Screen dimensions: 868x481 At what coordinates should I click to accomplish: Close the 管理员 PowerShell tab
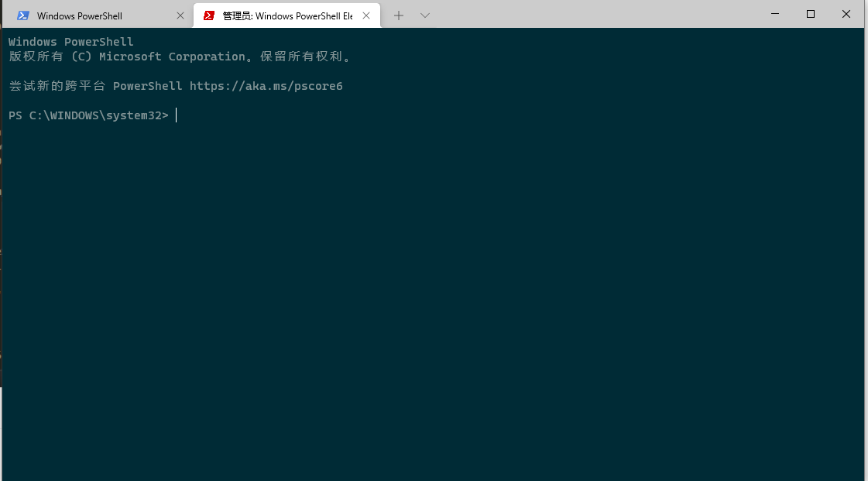(366, 15)
